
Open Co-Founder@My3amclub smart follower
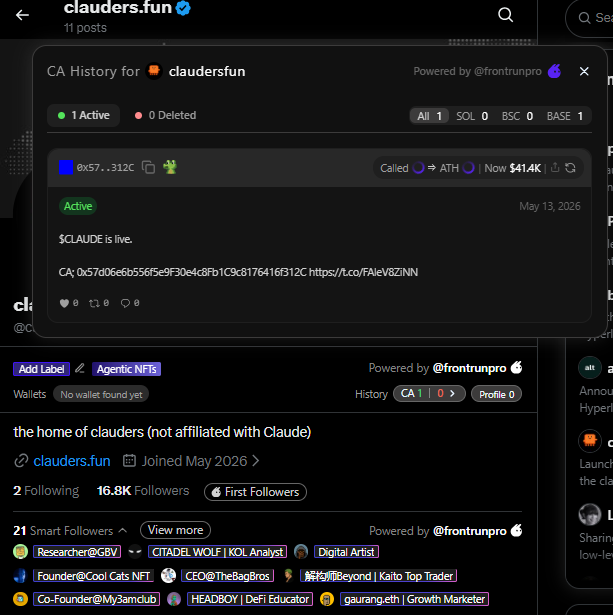coord(96,599)
